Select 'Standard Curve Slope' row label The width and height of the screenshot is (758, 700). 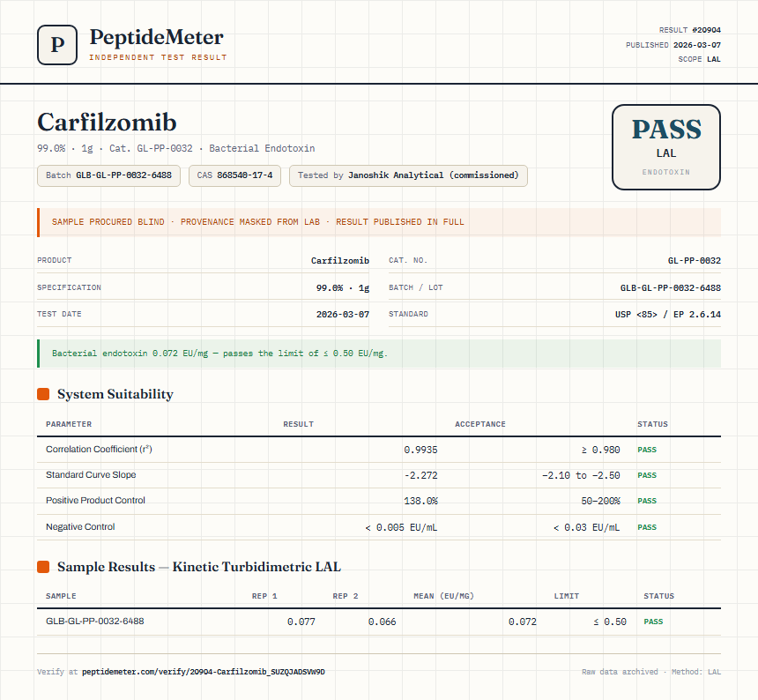point(91,474)
